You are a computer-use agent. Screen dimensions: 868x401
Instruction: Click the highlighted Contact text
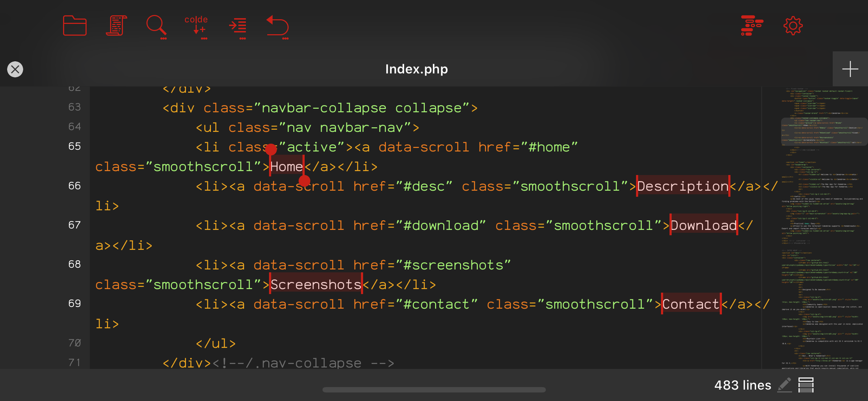click(x=691, y=304)
